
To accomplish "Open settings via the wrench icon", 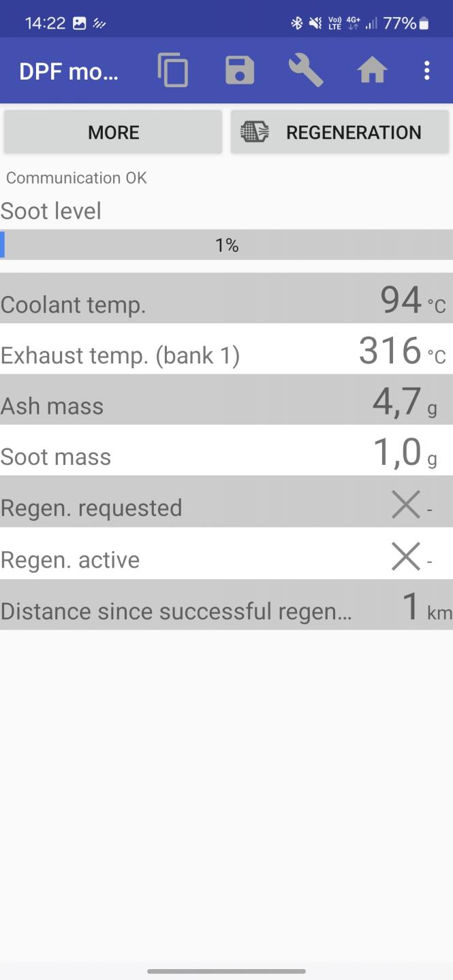I will click(306, 71).
